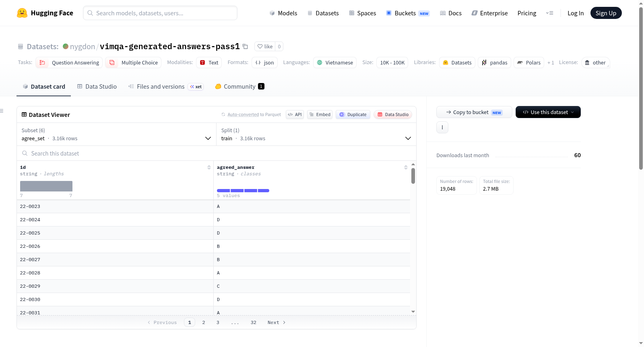This screenshot has height=347, width=644.
Task: Open the Community tab
Action: [x=239, y=86]
